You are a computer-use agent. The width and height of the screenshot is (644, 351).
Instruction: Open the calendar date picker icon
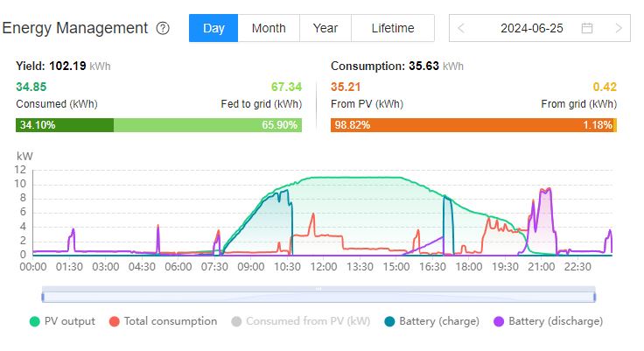tap(587, 28)
